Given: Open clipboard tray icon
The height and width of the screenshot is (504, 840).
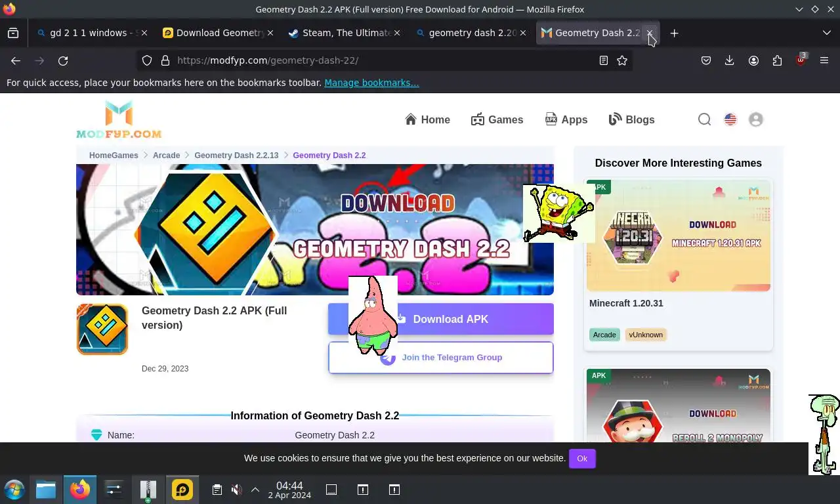Looking at the screenshot, I should point(217,490).
